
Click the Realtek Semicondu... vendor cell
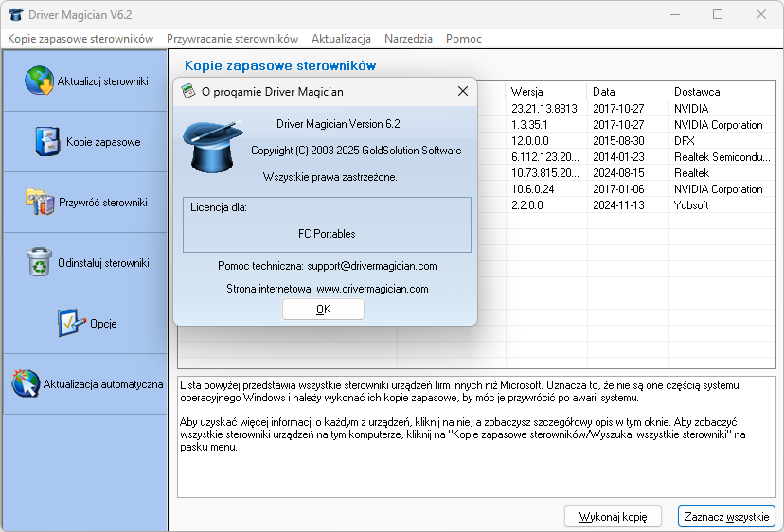(x=722, y=156)
